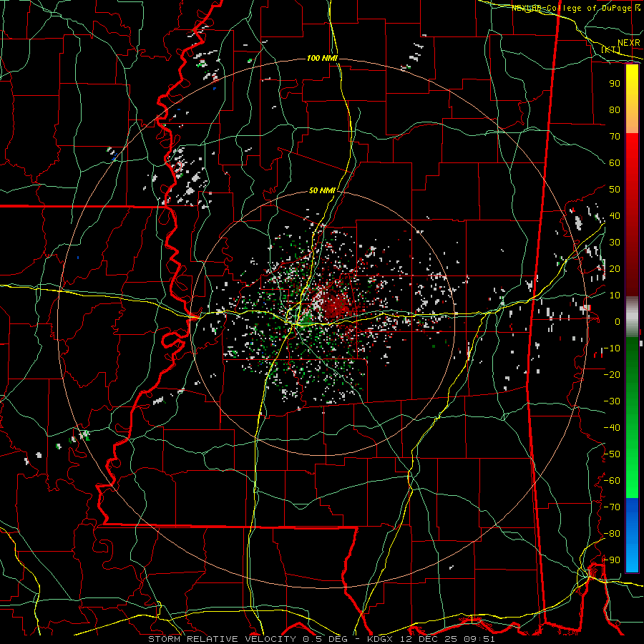Click the "KDGX 12 DEC 25 09:51" timestamp
644x644 pixels.
[431, 639]
